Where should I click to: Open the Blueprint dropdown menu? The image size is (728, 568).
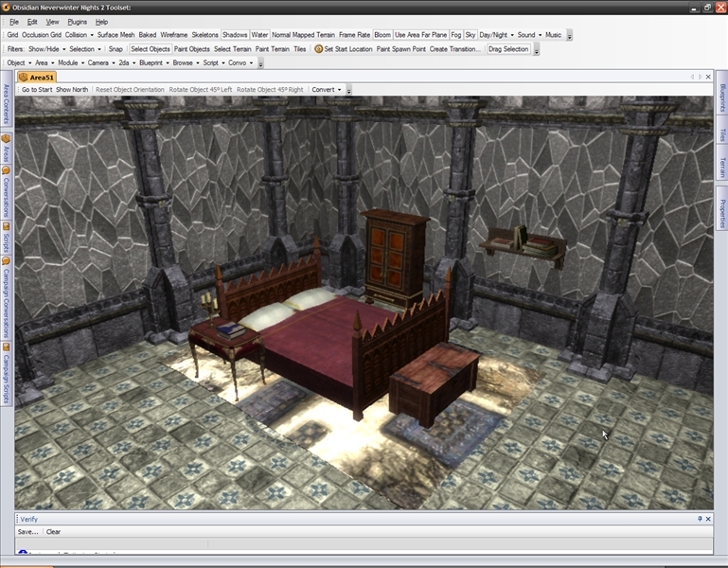click(x=152, y=62)
